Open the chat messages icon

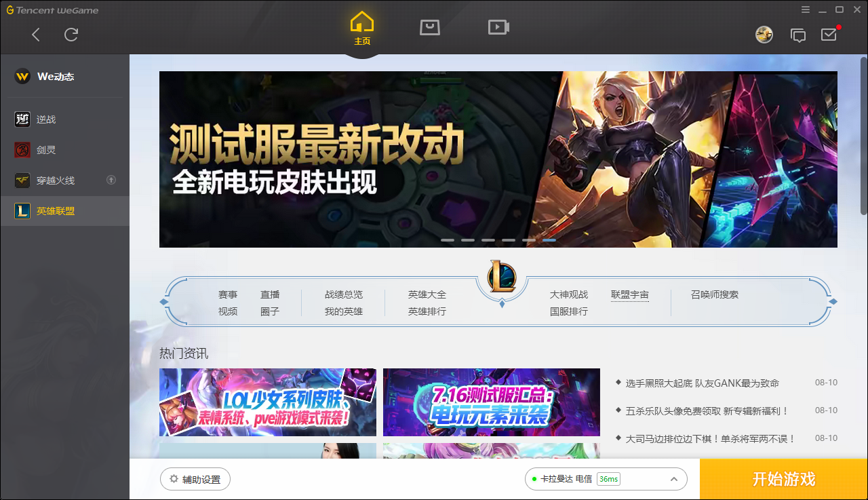click(x=798, y=35)
